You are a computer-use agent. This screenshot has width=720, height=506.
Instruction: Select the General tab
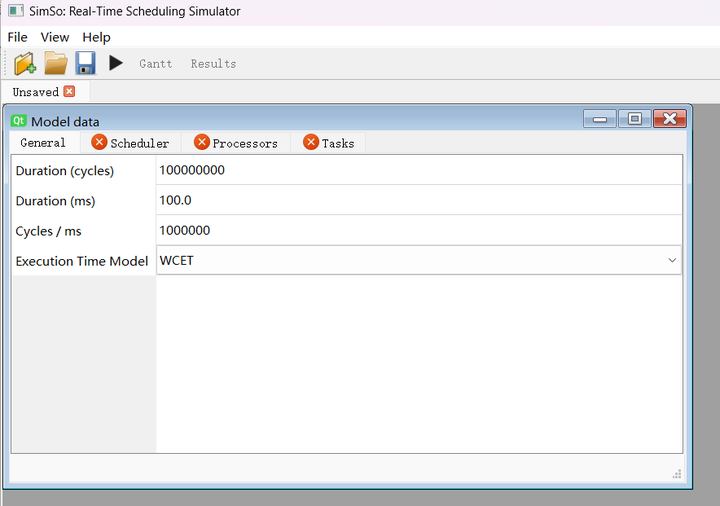point(43,143)
